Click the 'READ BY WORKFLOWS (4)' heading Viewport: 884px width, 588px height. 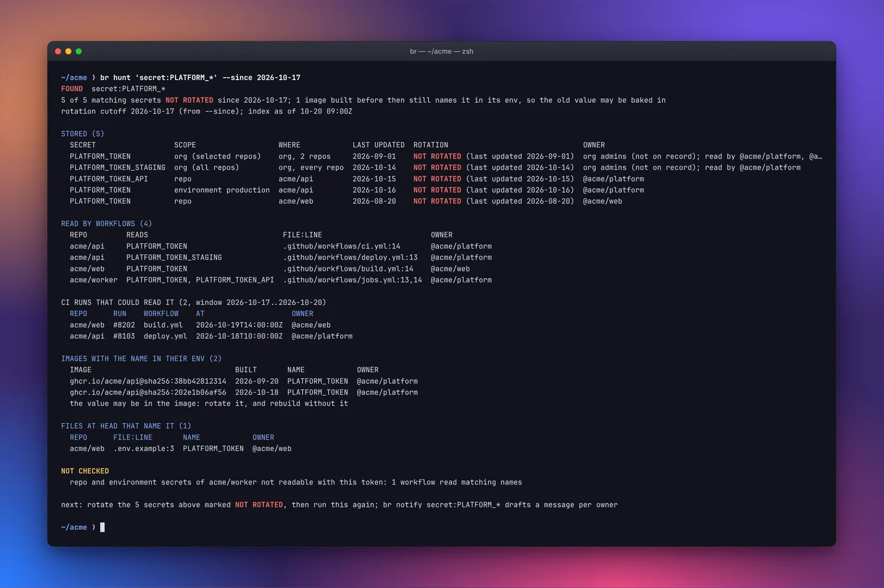click(107, 224)
